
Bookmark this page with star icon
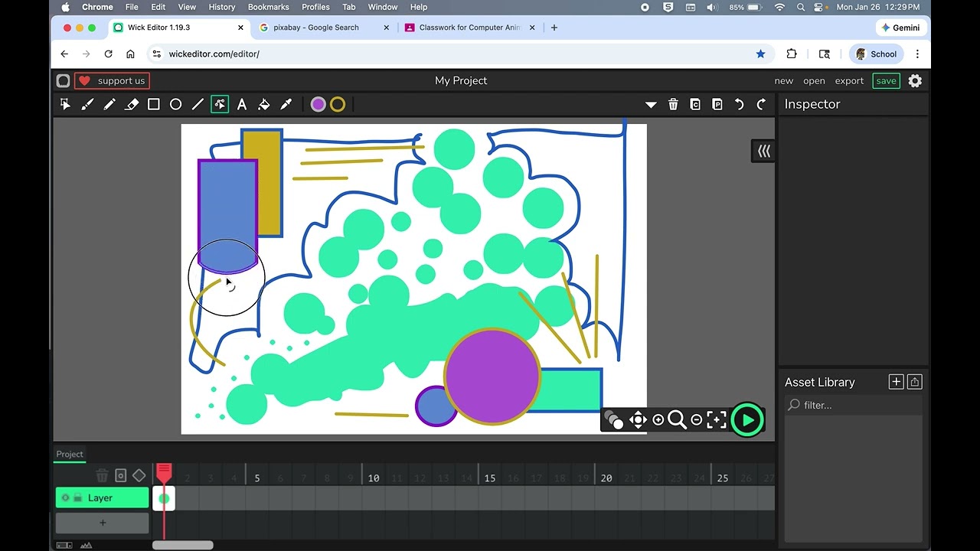point(760,54)
